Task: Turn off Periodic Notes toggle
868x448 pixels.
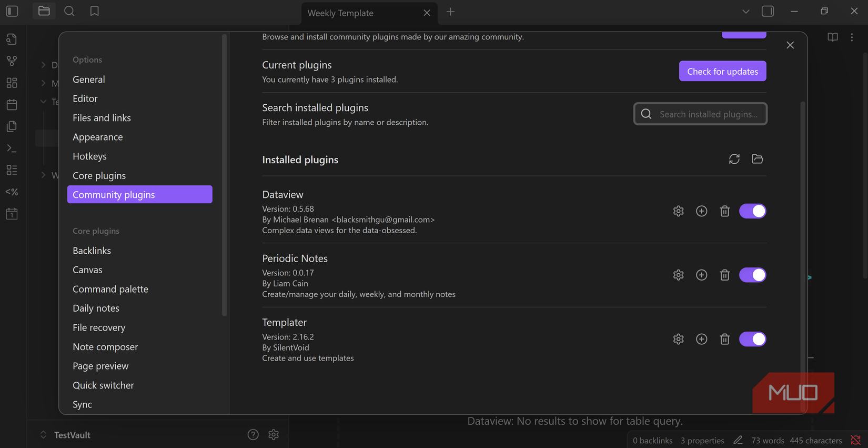Action: 752,275
